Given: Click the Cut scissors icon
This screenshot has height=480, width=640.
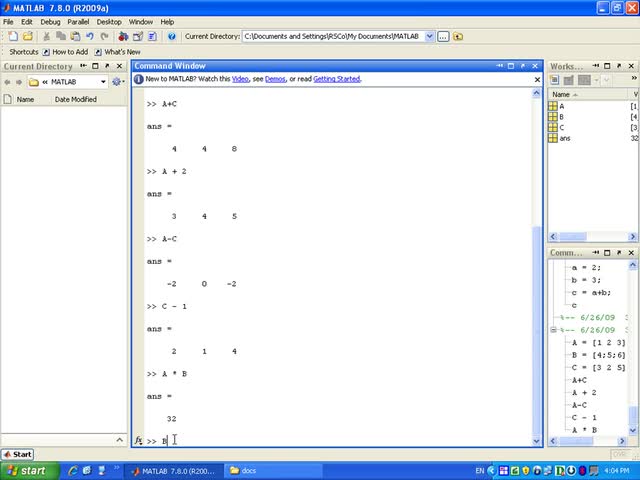Looking at the screenshot, I should [47, 36].
